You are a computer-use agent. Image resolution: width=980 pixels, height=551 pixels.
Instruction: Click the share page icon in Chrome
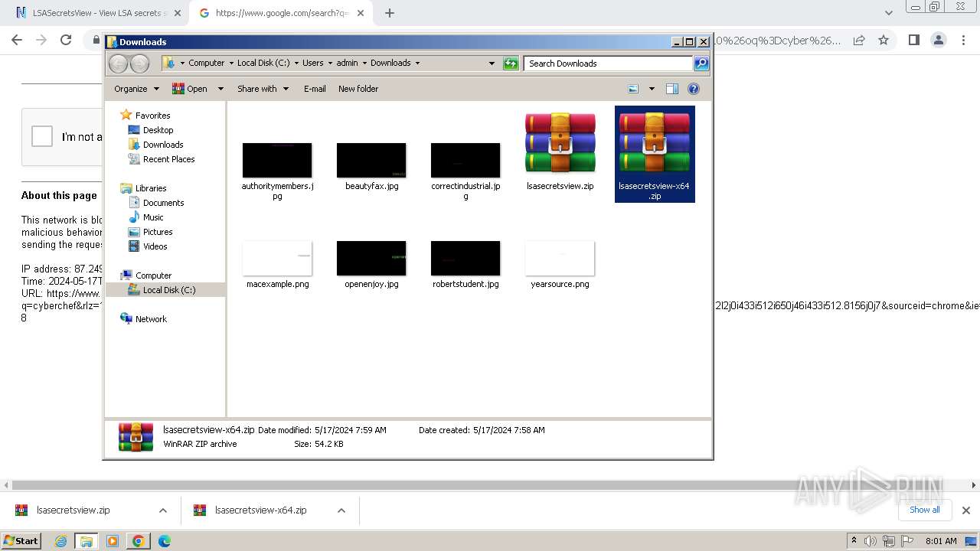point(859,40)
